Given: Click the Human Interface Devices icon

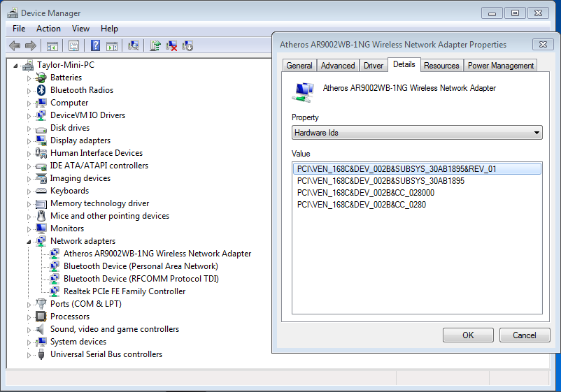Looking at the screenshot, I should click(41, 153).
